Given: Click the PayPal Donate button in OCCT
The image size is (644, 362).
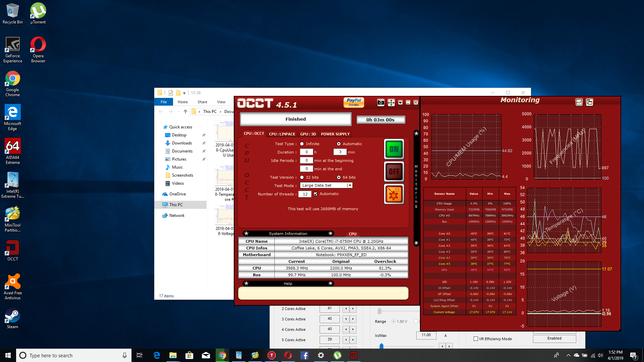Looking at the screenshot, I should tap(354, 102).
